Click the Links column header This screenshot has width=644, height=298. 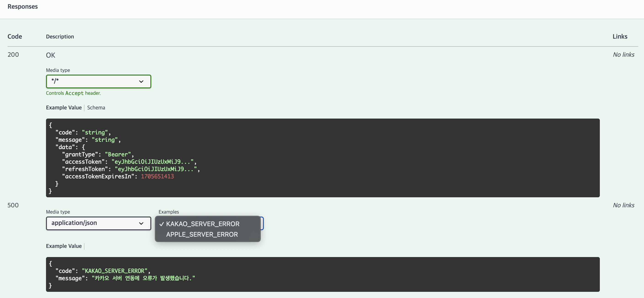[620, 36]
